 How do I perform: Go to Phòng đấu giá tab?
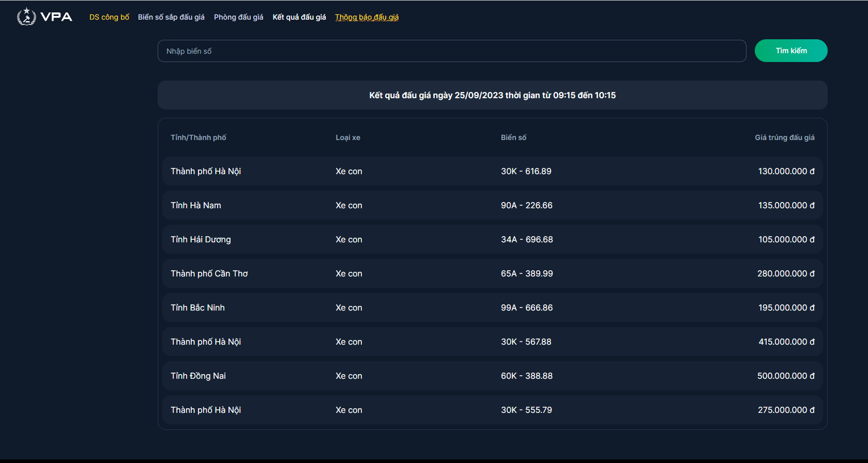[238, 17]
